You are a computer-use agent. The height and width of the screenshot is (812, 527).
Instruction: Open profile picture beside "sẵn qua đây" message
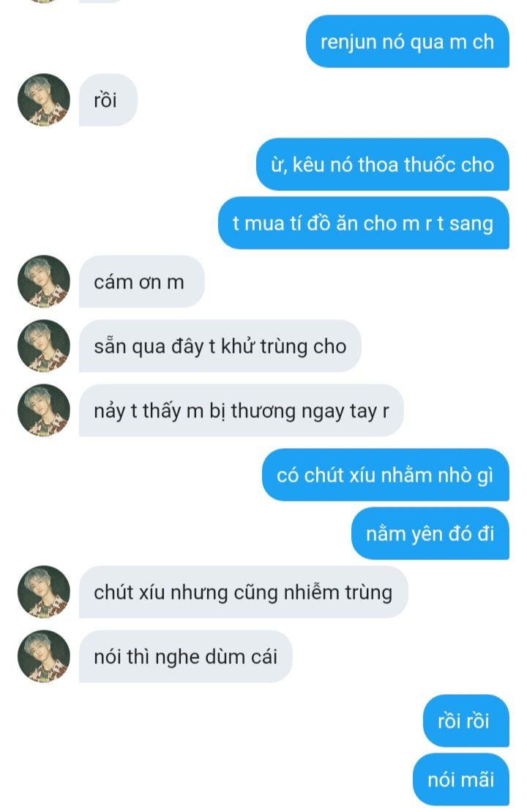(44, 346)
